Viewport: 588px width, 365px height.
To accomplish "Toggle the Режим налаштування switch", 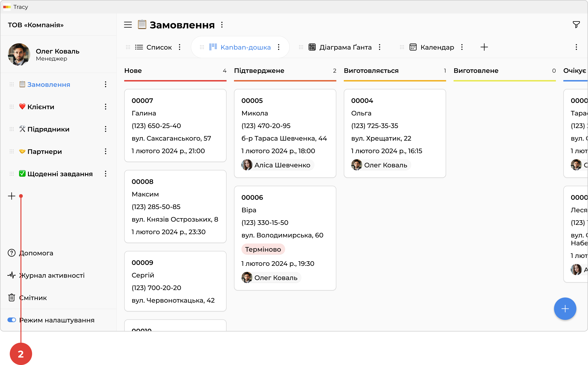I will click(12, 320).
